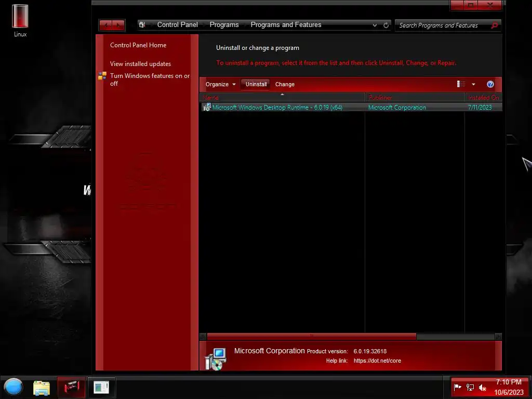Image resolution: width=532 pixels, height=399 pixels.
Task: Click the muted volume tray icon
Action: (x=482, y=387)
